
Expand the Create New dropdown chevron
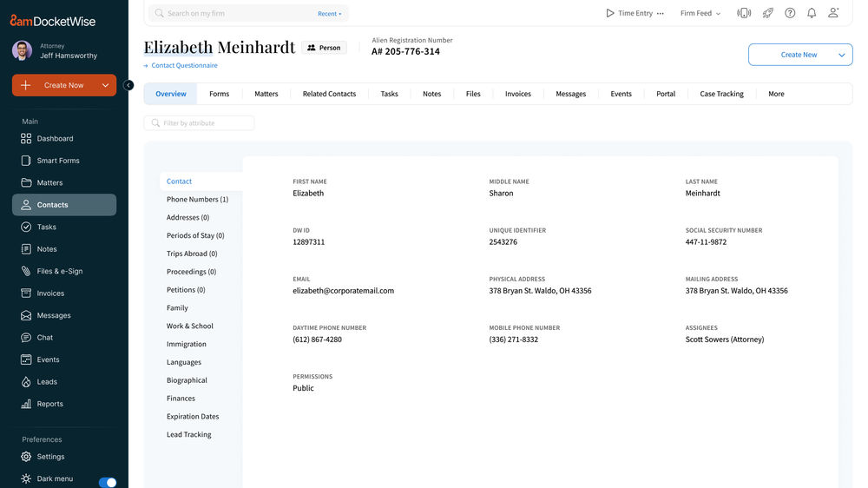tap(841, 55)
